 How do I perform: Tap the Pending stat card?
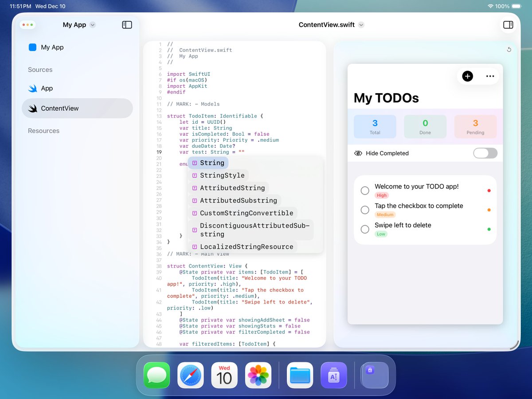coord(475,127)
